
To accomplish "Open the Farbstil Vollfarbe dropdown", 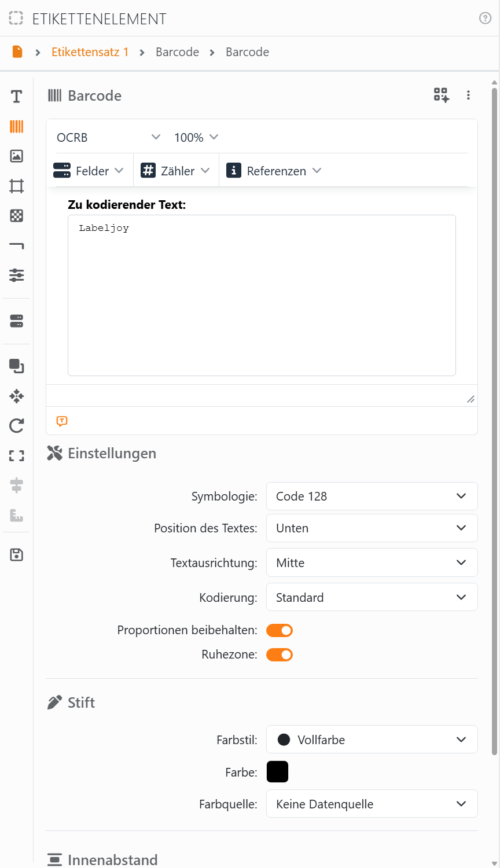I will coord(372,740).
